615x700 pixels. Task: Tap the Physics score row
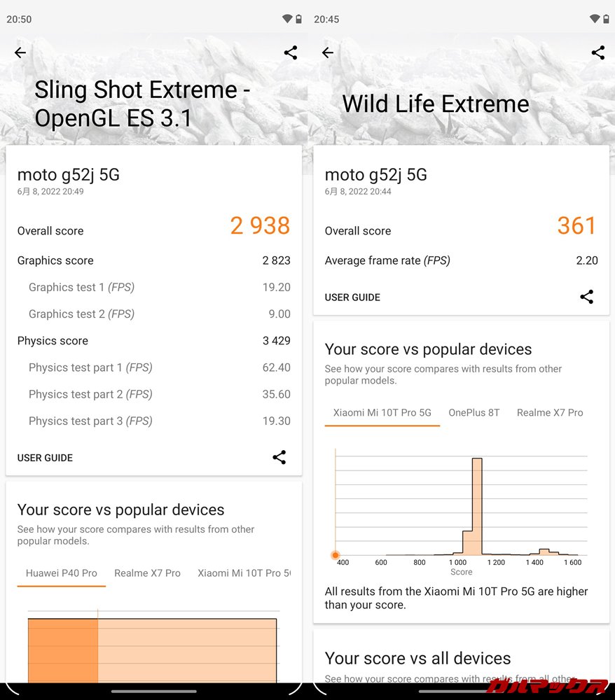[153, 341]
